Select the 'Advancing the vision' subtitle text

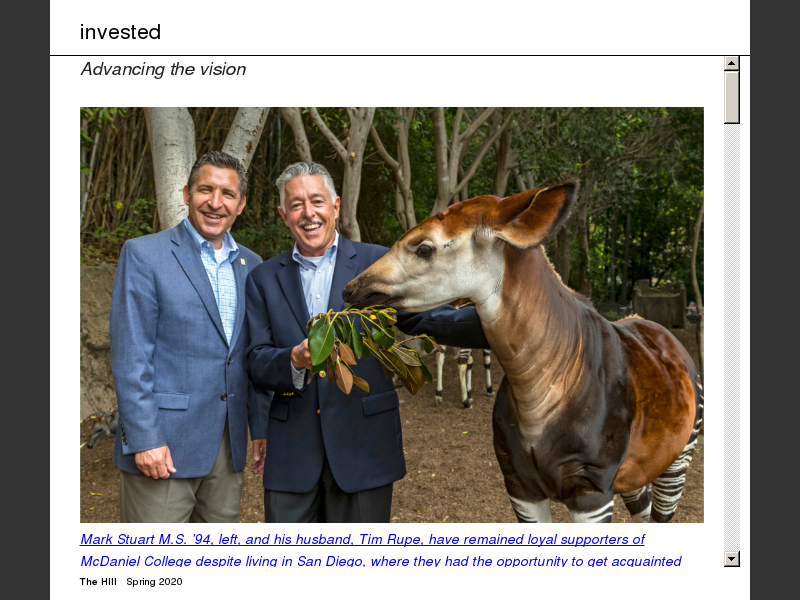(163, 69)
